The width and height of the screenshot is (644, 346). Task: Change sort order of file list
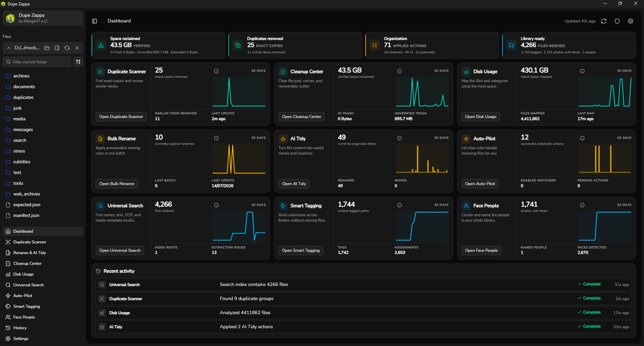click(78, 62)
